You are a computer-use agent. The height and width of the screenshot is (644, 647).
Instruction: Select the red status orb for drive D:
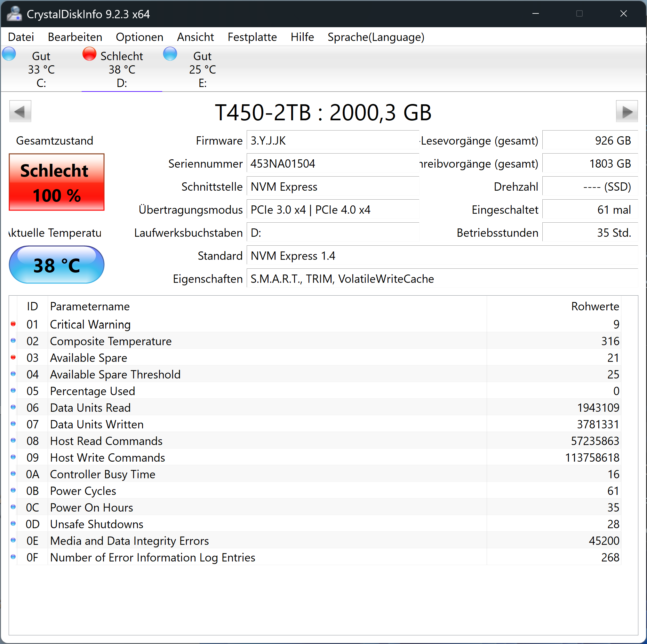(89, 54)
